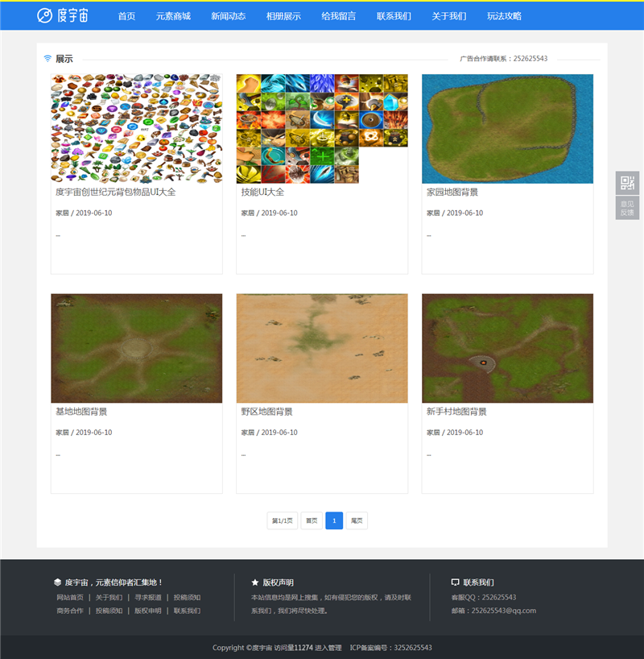Open the 元素商城 navigation menu item
This screenshot has width=644, height=659.
(x=173, y=16)
